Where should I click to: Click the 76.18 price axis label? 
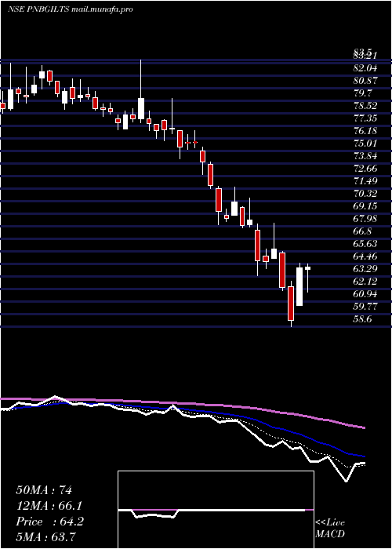365,131
